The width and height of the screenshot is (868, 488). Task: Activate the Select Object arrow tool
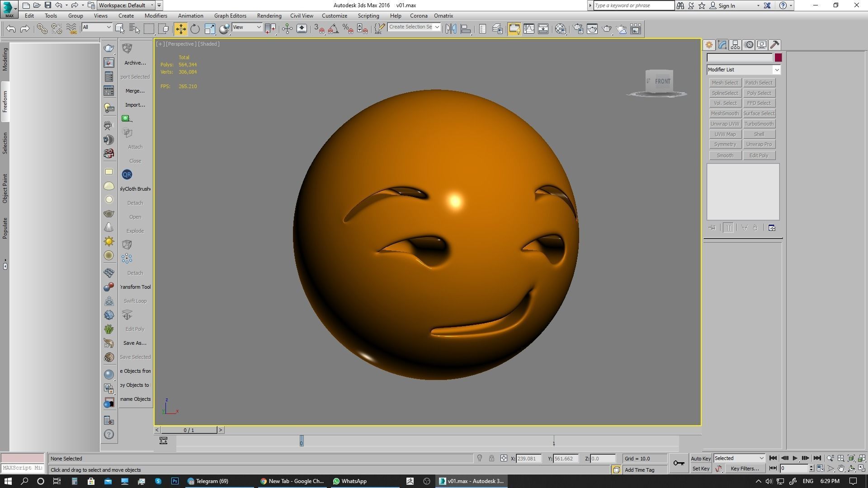[x=120, y=29]
